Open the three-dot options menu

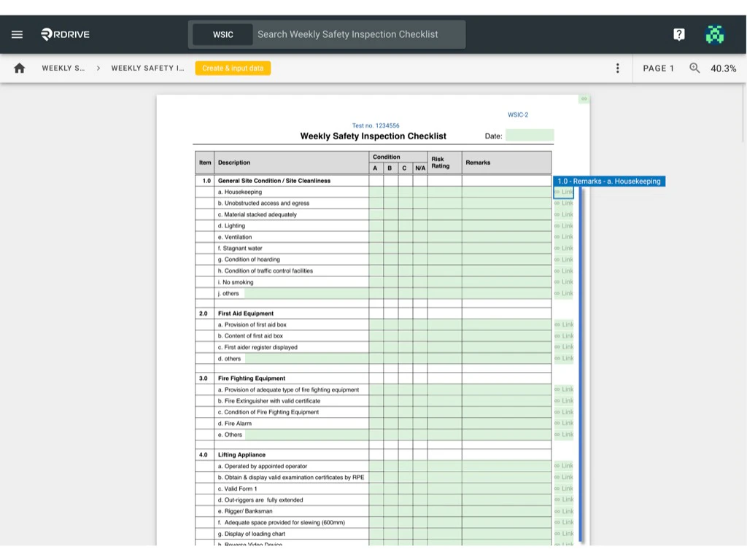(x=617, y=68)
